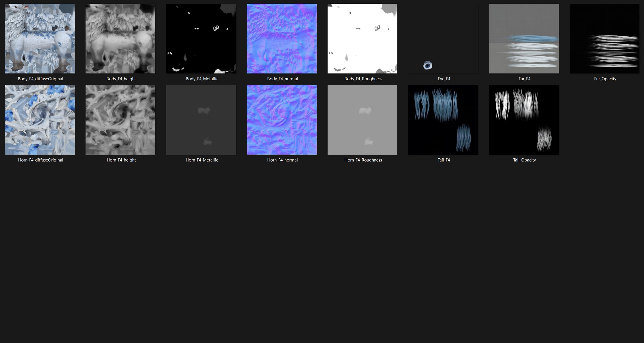Select the Horn_F4_Metallic dark gray thumbnail
This screenshot has height=343, width=644.
click(201, 120)
